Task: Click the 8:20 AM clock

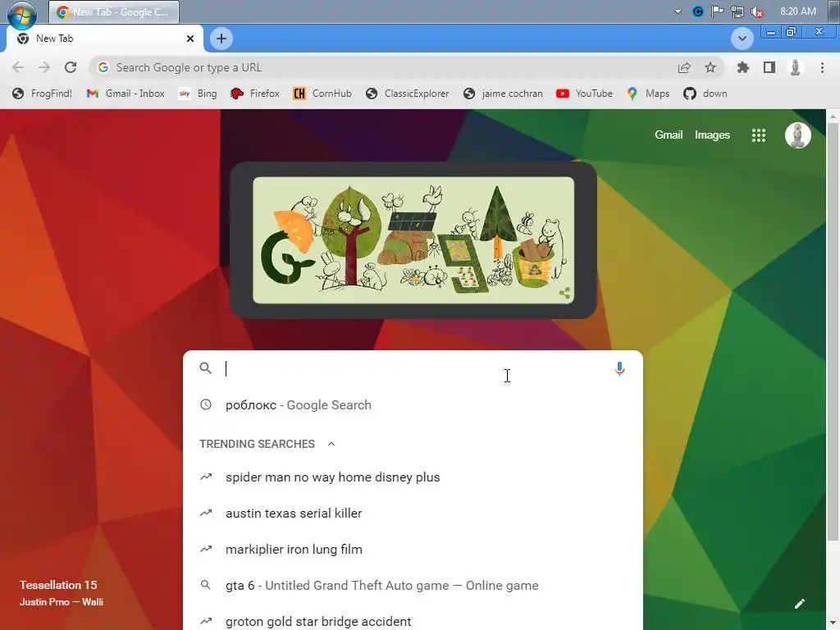Action: (x=797, y=11)
